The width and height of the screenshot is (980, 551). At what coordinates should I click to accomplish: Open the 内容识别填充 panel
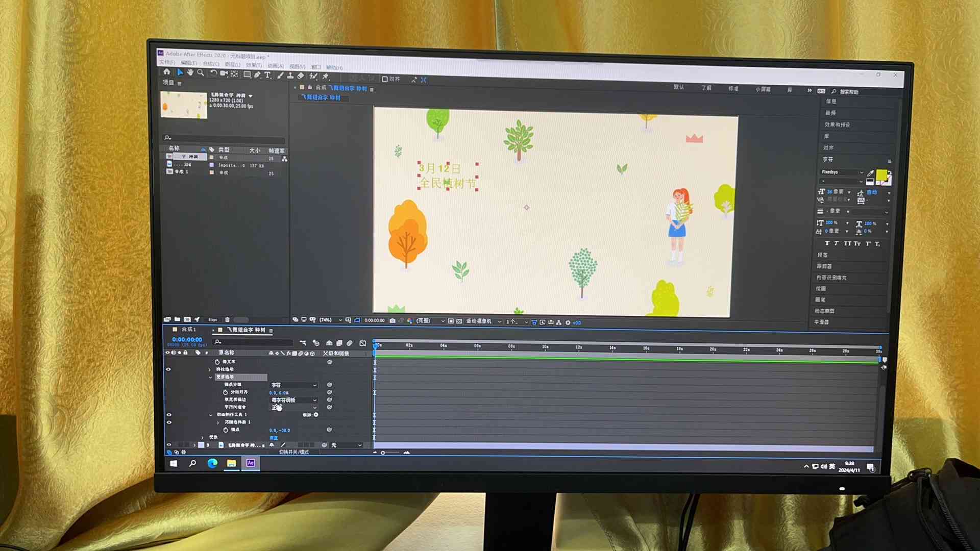pyautogui.click(x=831, y=278)
